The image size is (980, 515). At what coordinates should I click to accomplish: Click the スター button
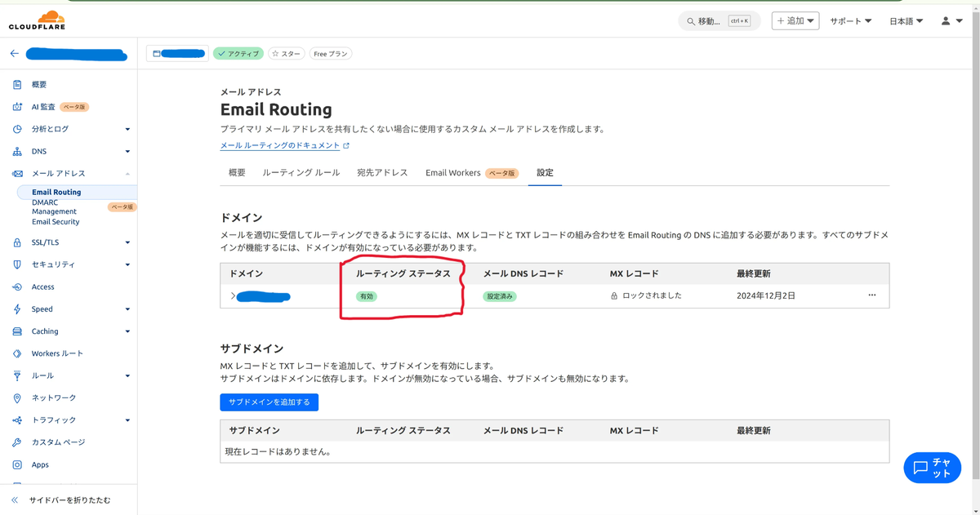coord(286,54)
